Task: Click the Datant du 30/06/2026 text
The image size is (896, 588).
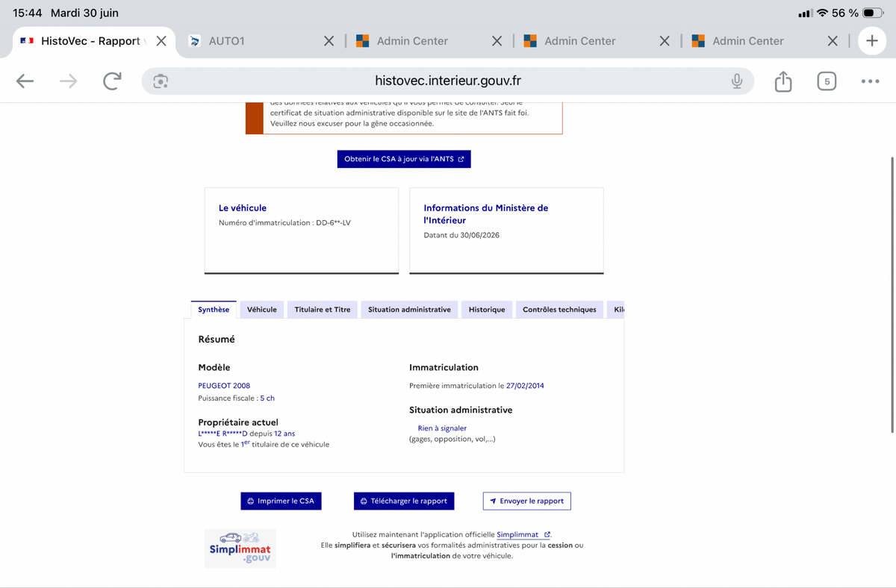Action: [461, 235]
